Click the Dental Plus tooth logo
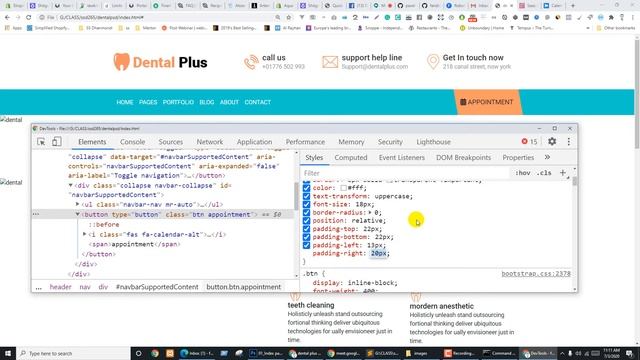640x360 pixels. [x=121, y=62]
